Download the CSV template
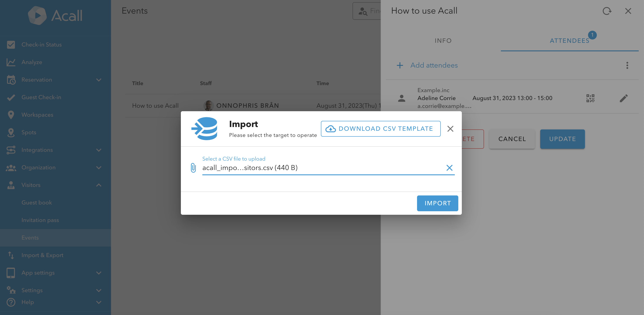Image resolution: width=644 pixels, height=315 pixels. pos(381,129)
